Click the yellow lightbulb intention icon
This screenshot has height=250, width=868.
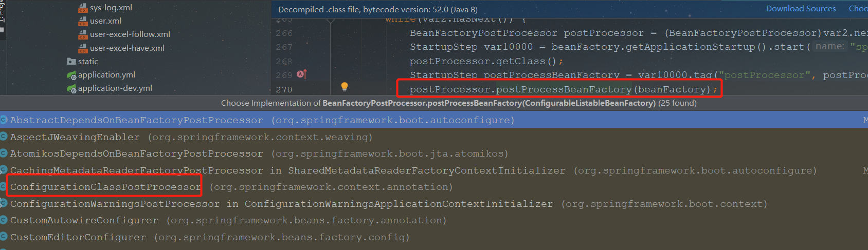coord(345,87)
